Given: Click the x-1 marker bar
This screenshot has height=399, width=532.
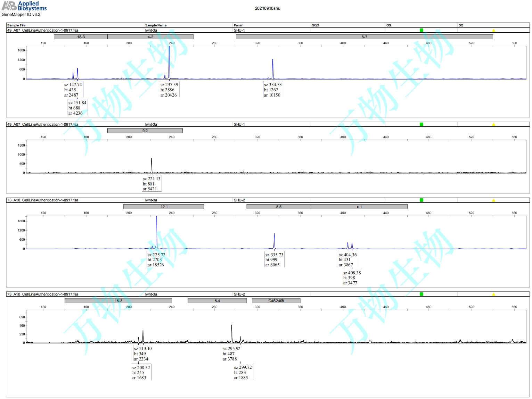Looking at the screenshot, I should (x=359, y=207).
